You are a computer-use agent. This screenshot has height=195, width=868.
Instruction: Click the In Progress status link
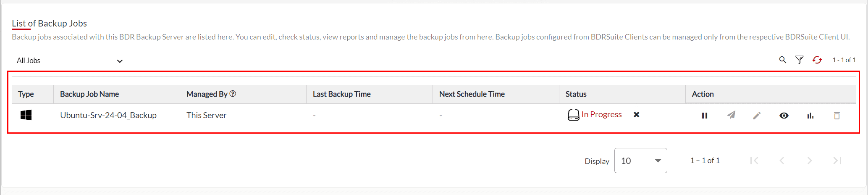[x=601, y=114]
